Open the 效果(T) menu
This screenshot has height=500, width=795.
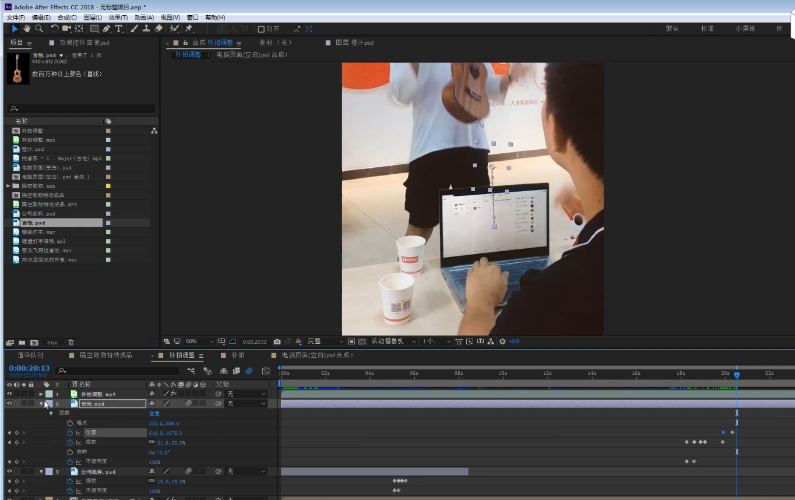pos(118,17)
